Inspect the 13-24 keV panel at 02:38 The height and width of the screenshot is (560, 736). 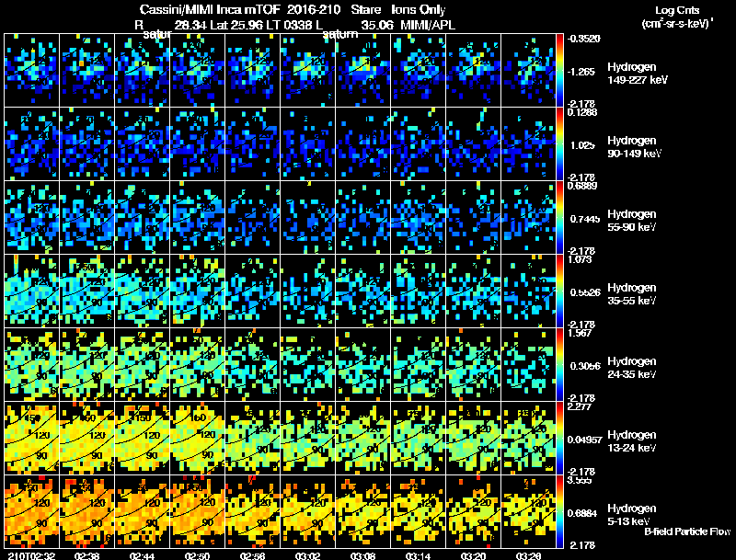86,438
